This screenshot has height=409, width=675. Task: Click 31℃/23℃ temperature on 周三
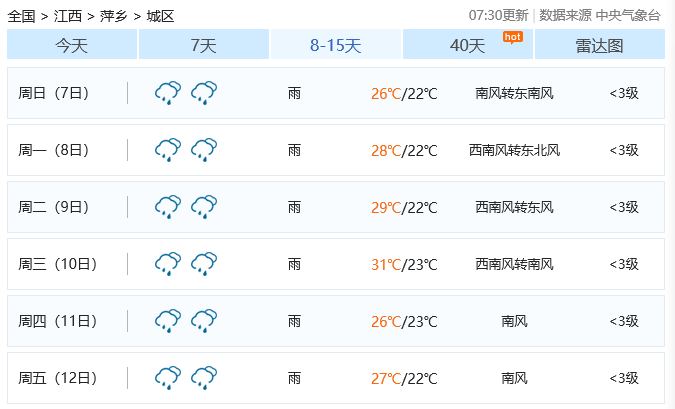click(404, 264)
